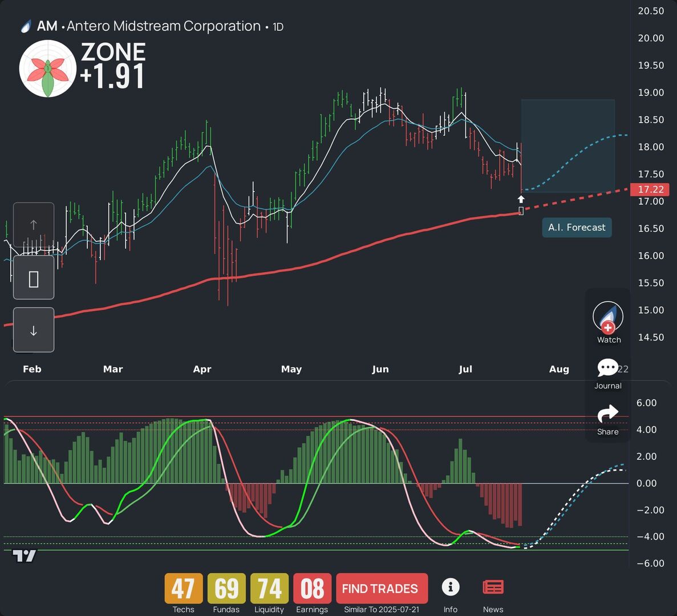Click the middle rectangle button between arrows
Screen dimensions: 677x616
(34, 277)
